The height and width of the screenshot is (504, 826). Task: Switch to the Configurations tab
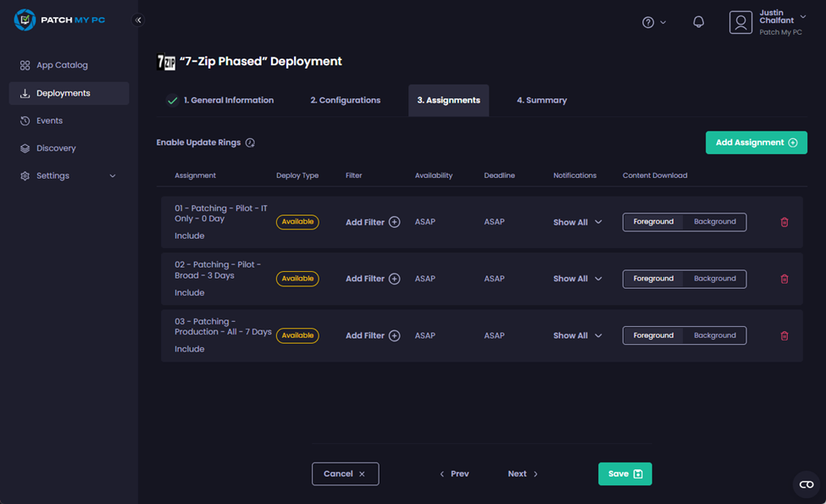coord(345,99)
